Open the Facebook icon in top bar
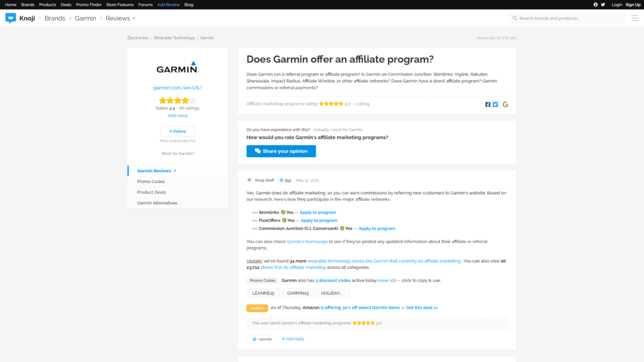 pos(596,4)
